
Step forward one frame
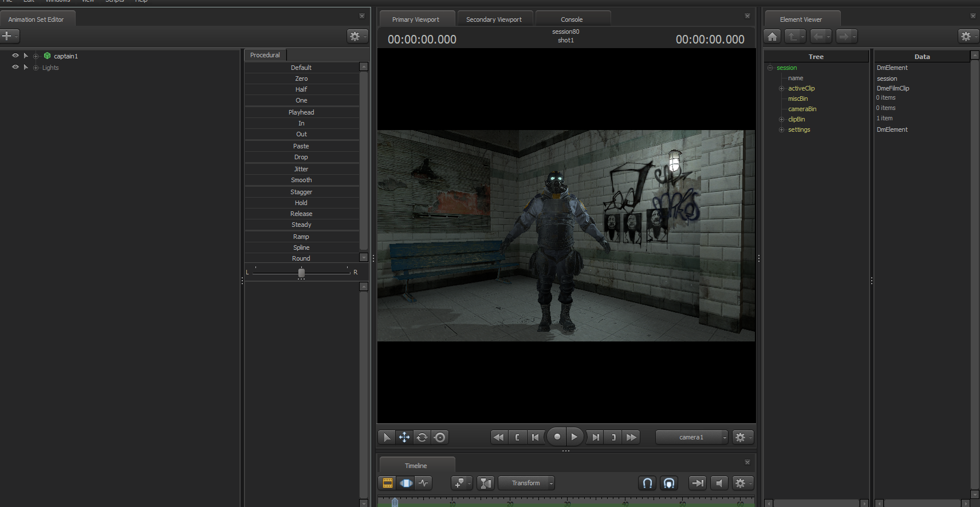pyautogui.click(x=596, y=437)
